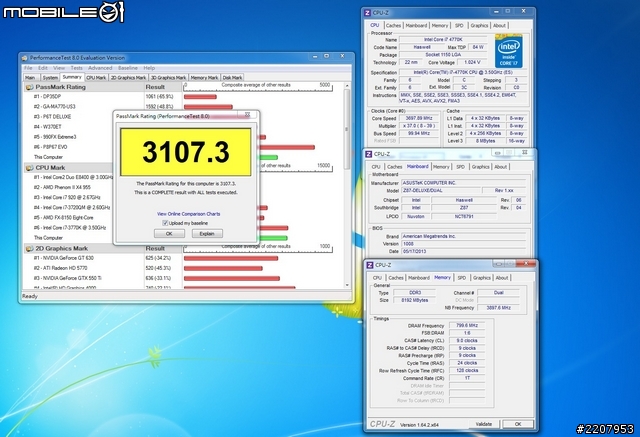640x437 pixels.
Task: Click the Intel Core i7 logo in CPU-Z
Action: pos(508,51)
